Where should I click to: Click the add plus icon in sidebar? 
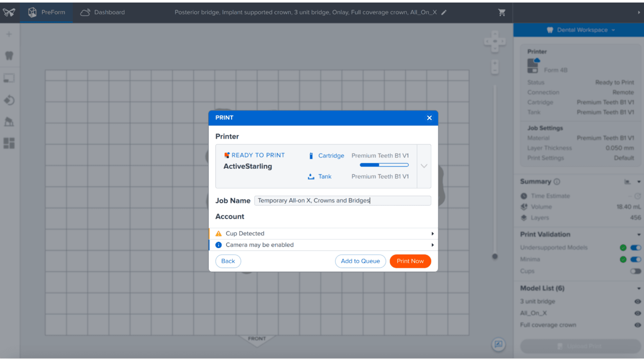click(x=9, y=34)
